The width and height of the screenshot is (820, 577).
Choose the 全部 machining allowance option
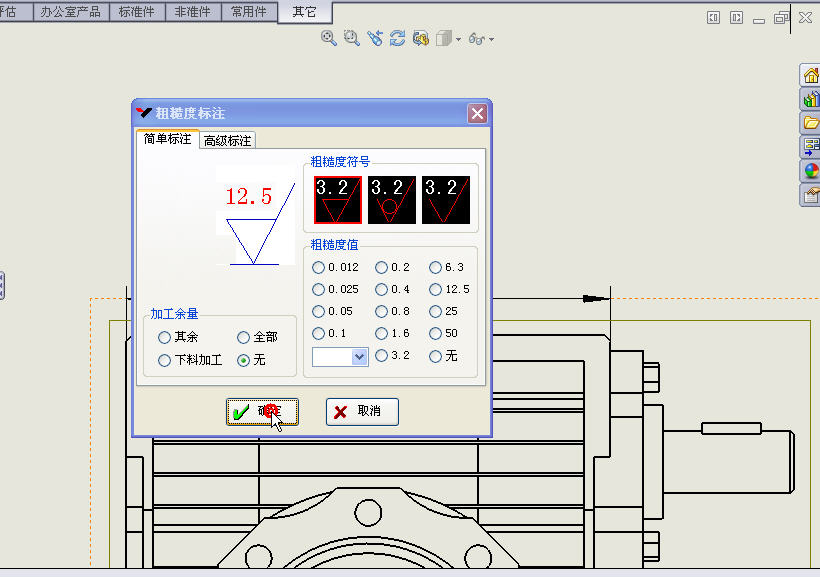tap(244, 338)
